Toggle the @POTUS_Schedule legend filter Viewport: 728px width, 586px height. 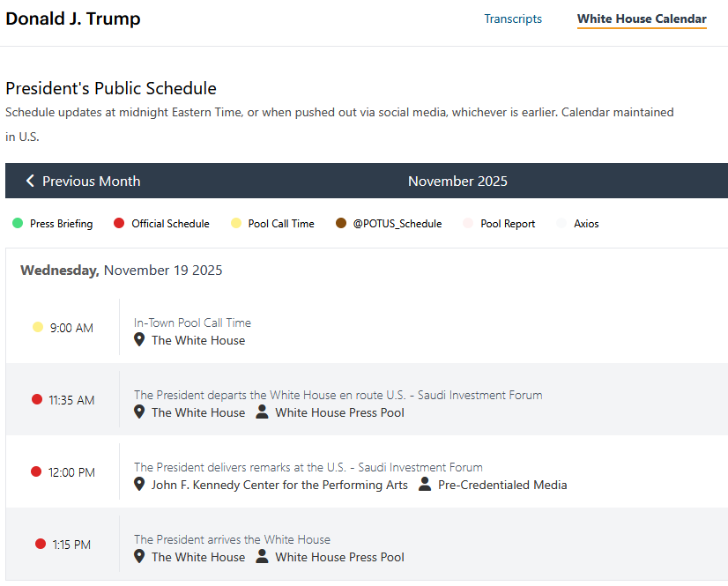pyautogui.click(x=389, y=224)
